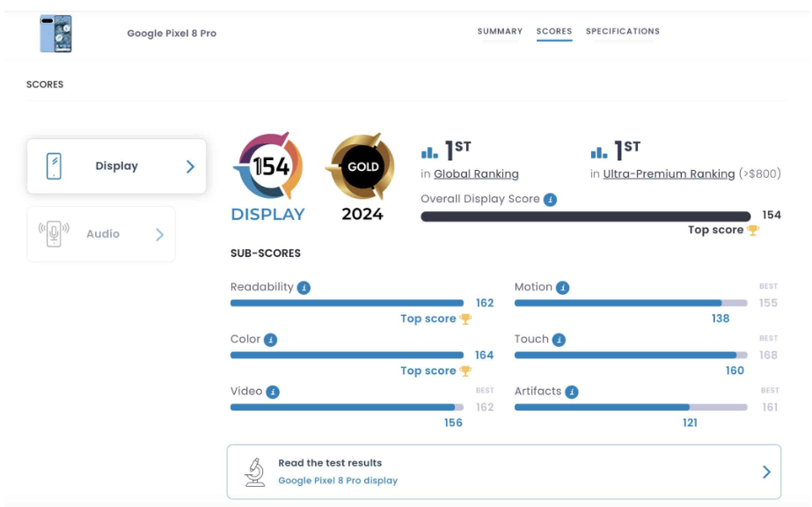Click the bar chart icon beside Ultra-Premium Ranking

pos(598,152)
